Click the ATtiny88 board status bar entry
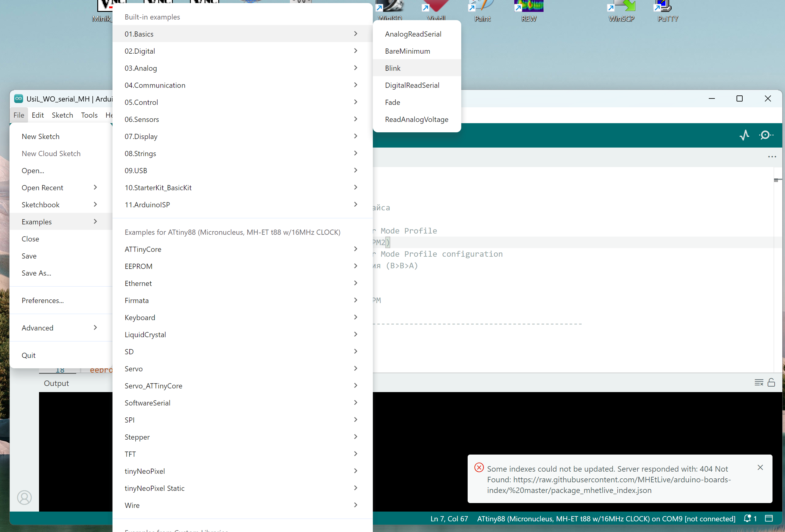The height and width of the screenshot is (532, 785). tap(606, 519)
